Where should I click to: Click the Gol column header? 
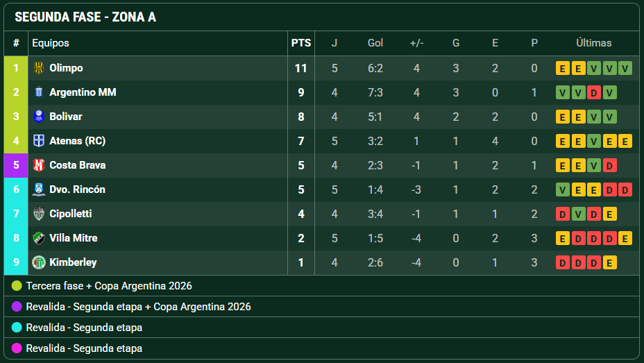375,43
